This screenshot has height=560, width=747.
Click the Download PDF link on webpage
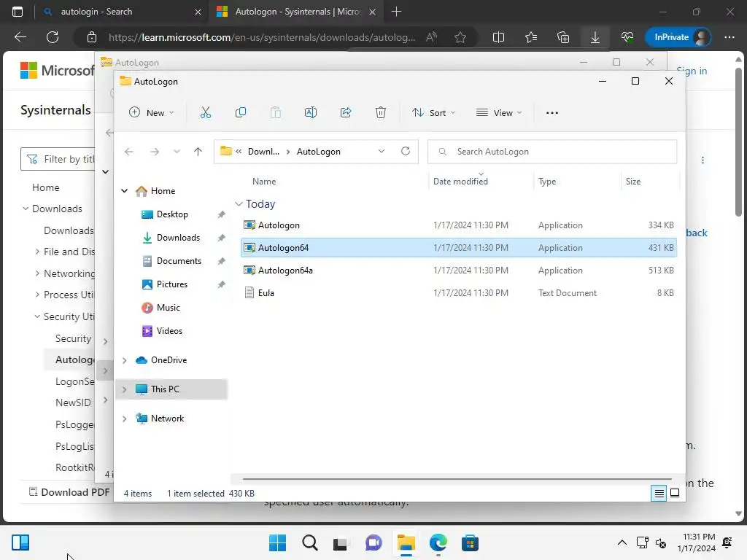tap(69, 492)
